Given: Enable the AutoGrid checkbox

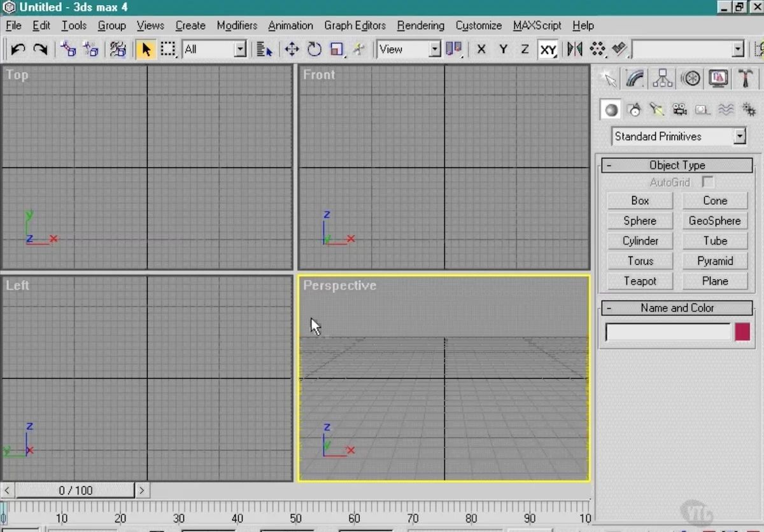Looking at the screenshot, I should tap(708, 182).
